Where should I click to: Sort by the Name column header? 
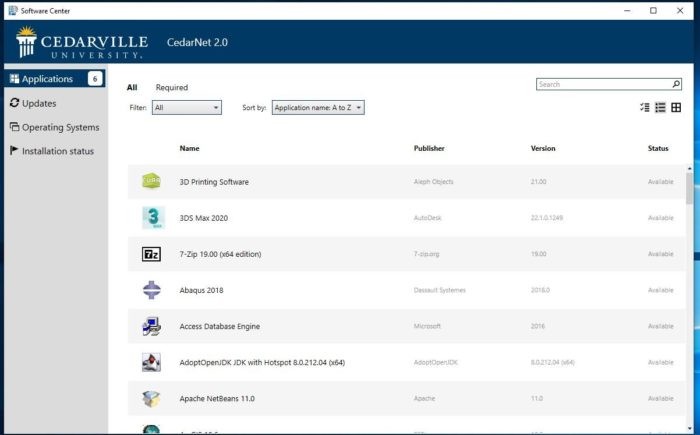click(x=189, y=148)
